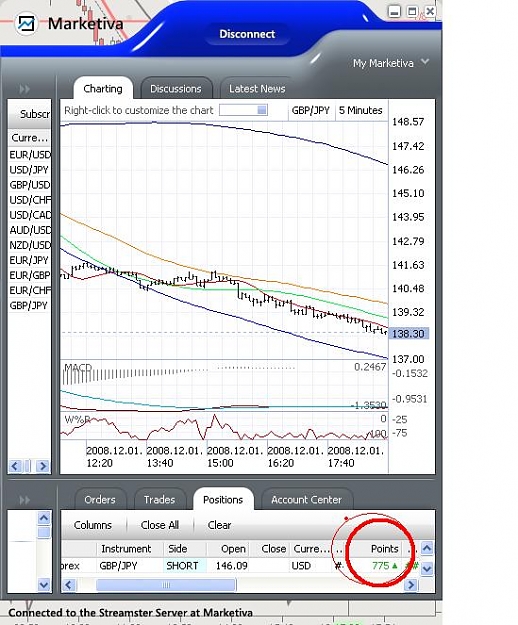Open the Latest News tab
Viewport: 518px width, 625px height.
[257, 88]
